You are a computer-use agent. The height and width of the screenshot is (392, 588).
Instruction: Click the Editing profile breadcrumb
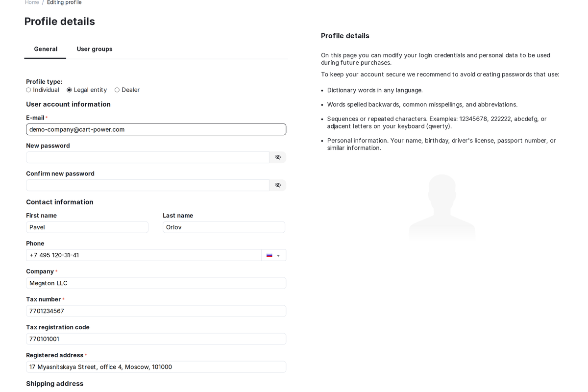point(64,2)
